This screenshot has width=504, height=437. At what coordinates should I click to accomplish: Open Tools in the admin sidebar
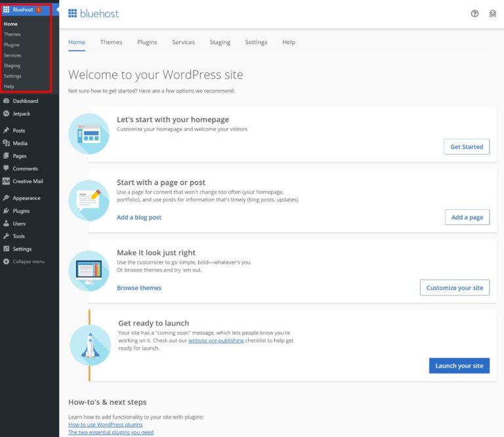click(18, 236)
